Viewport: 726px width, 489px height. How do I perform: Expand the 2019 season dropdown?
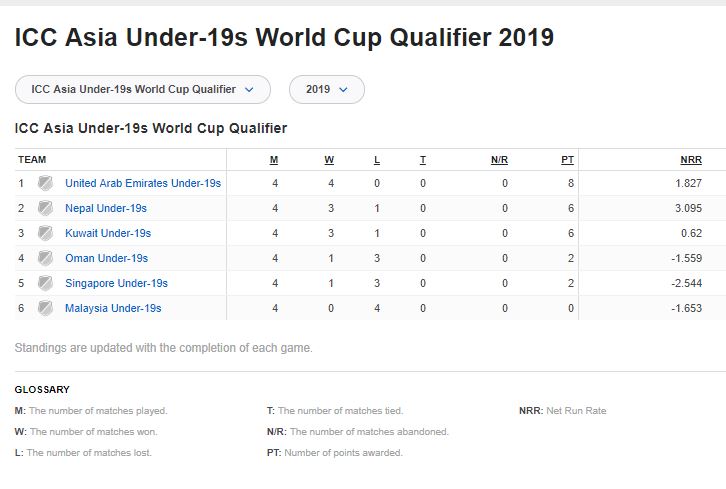click(x=327, y=89)
